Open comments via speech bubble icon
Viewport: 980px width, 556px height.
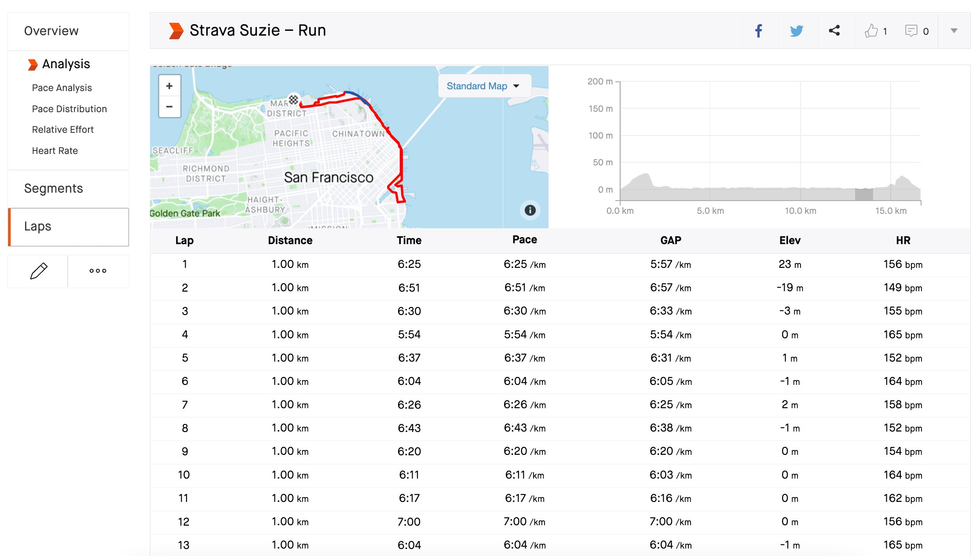click(911, 31)
